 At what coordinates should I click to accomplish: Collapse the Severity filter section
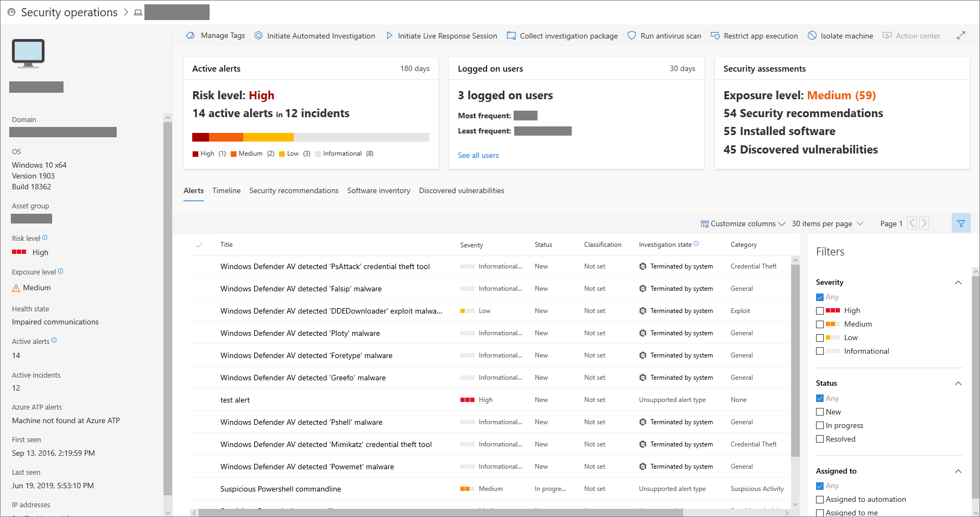click(x=958, y=283)
